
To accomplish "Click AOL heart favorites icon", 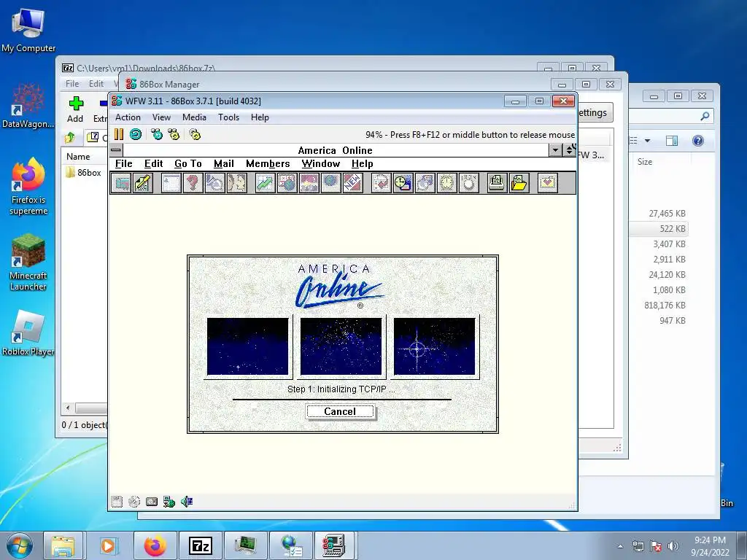I will (x=547, y=183).
